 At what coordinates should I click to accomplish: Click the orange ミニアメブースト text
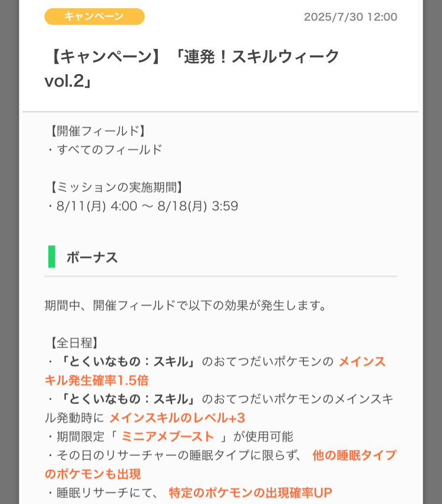[168, 436]
